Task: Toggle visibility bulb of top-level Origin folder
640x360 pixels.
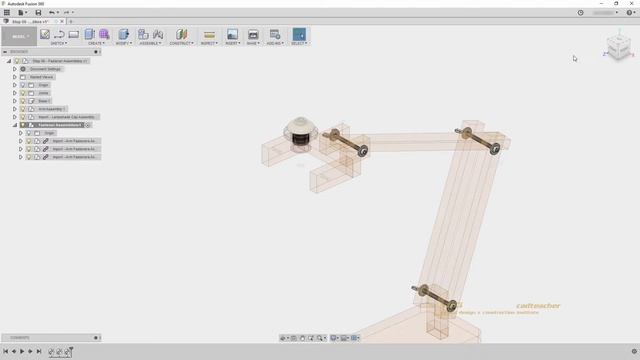Action: pos(23,85)
